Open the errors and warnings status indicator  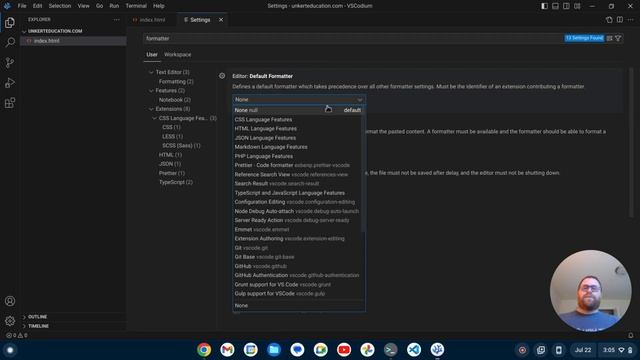pyautogui.click(x=16, y=335)
